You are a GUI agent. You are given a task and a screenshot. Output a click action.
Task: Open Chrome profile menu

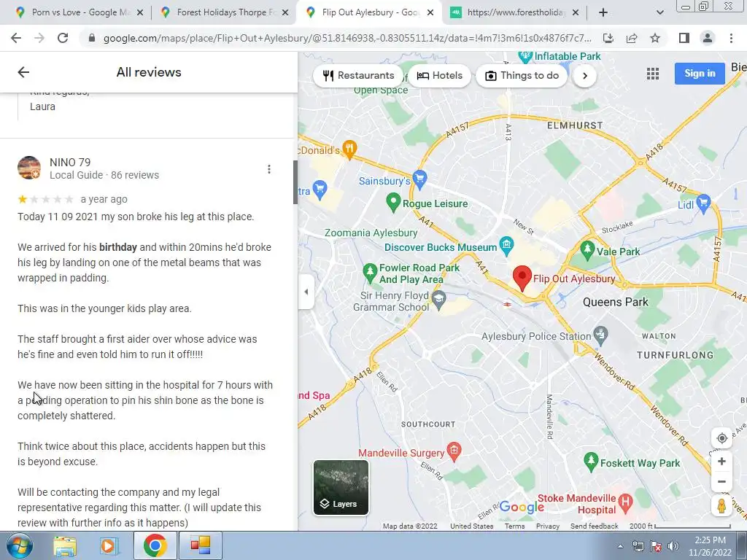pos(708,38)
